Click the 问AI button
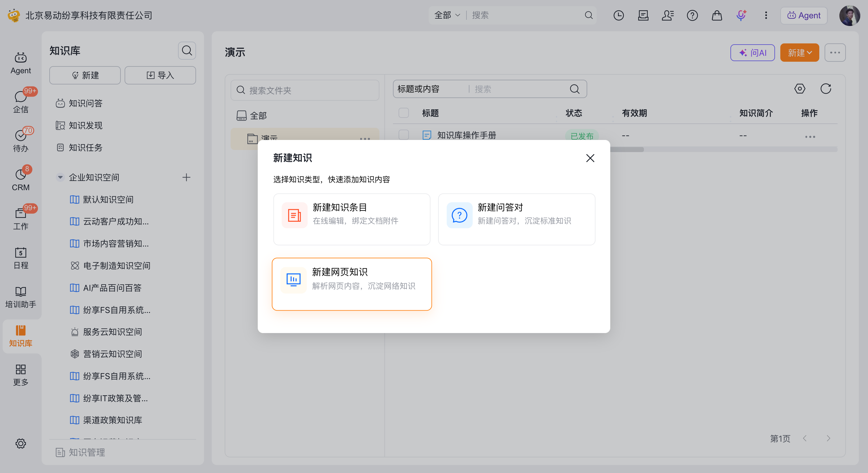 pos(752,53)
